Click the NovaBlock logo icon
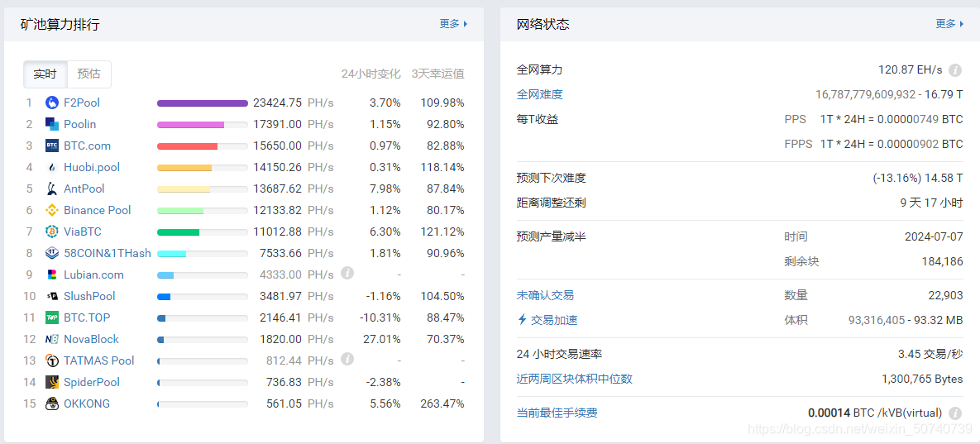The width and height of the screenshot is (980, 444). (x=52, y=339)
